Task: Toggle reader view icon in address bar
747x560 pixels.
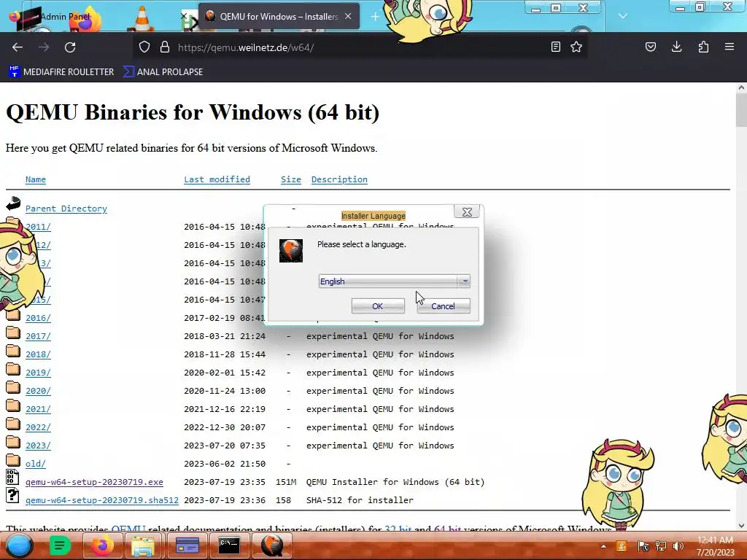Action: (555, 47)
